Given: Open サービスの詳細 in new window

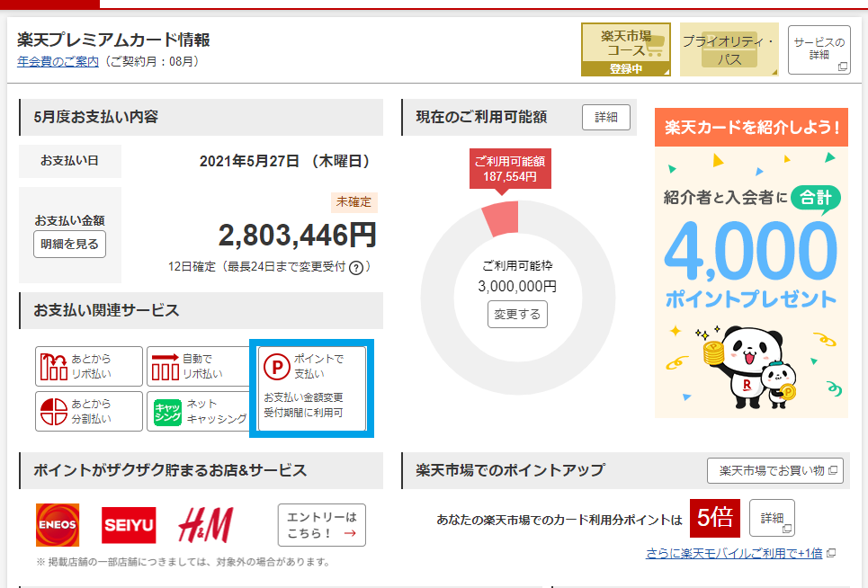Looking at the screenshot, I should 819,49.
